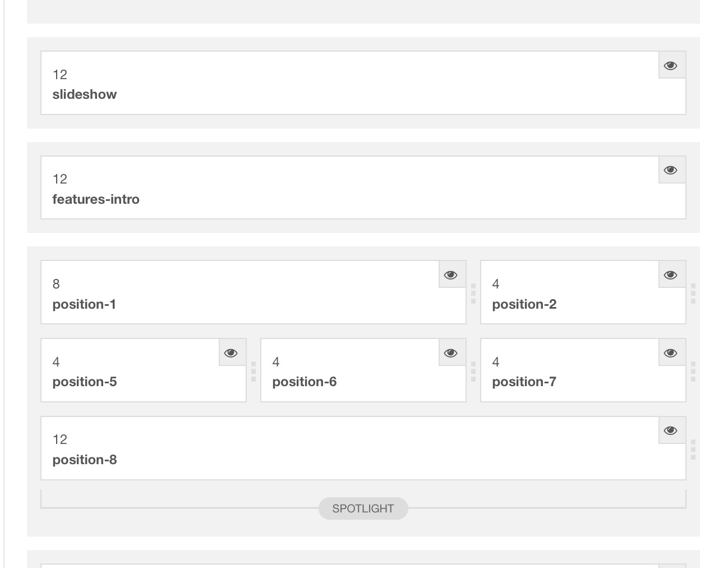Click the SPOTLIGHT pill label

(363, 508)
